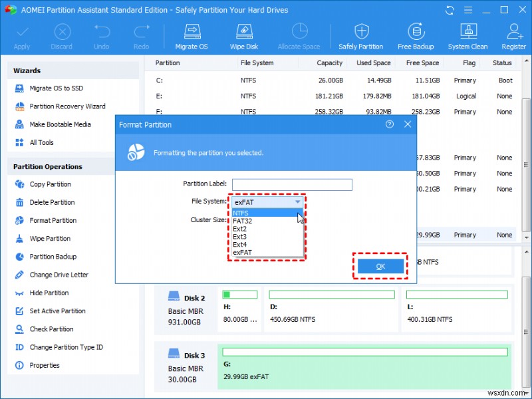Collapse the File System dropdown

[x=297, y=201]
